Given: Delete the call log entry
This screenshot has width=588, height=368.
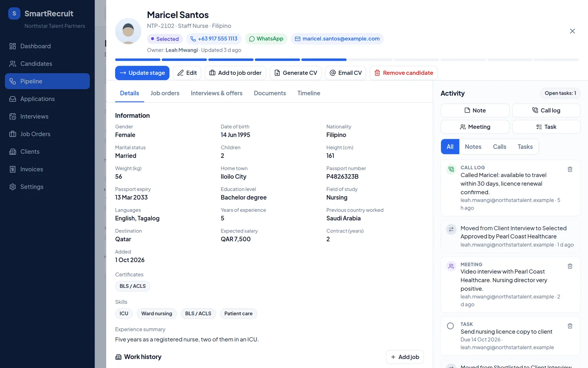Looking at the screenshot, I should pyautogui.click(x=570, y=169).
